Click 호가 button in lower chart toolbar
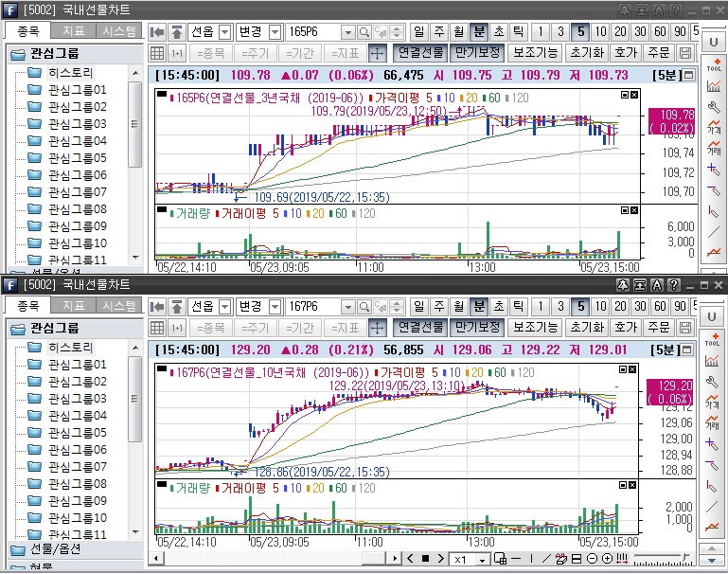The image size is (728, 574). 626,327
